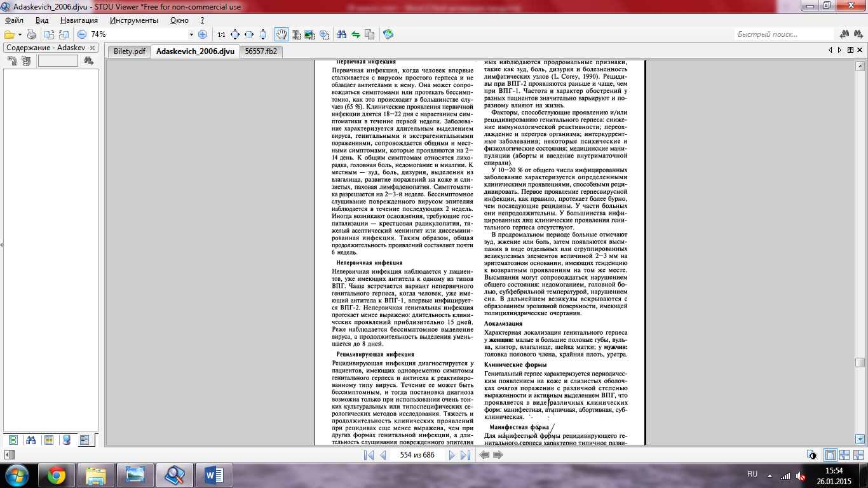This screenshot has height=488, width=868.
Task: Close the current document tab X
Action: point(859,50)
